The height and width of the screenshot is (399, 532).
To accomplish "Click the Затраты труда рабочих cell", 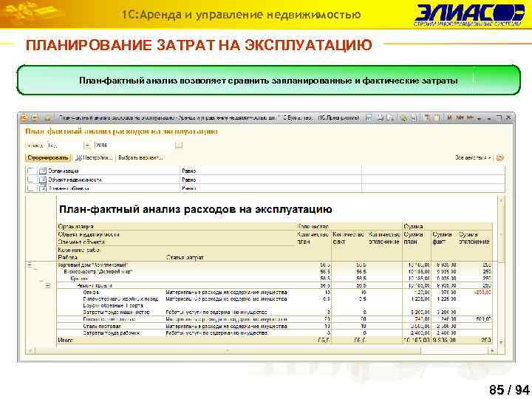I will (112, 333).
